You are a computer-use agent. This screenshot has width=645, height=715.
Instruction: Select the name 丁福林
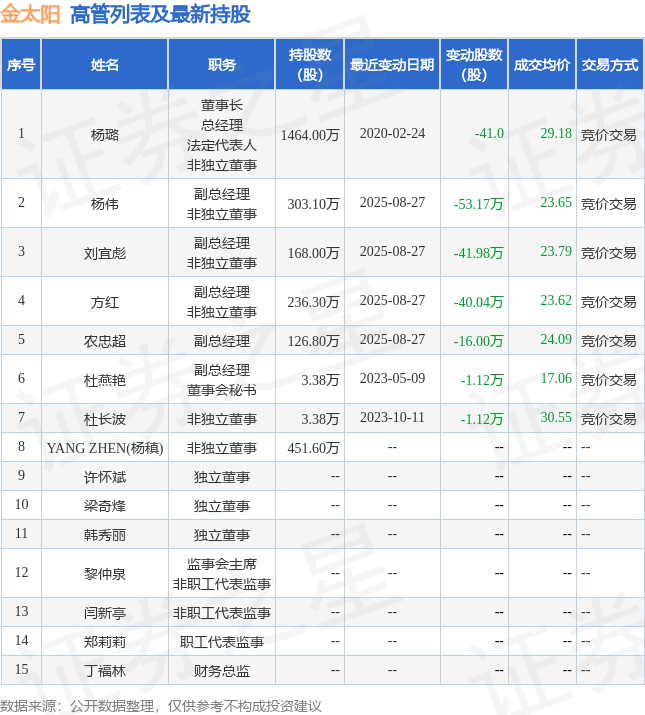point(104,671)
